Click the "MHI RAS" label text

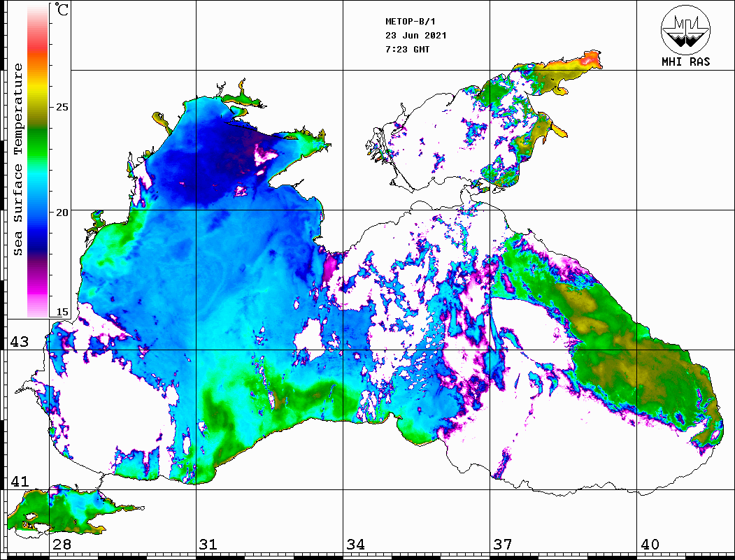pyautogui.click(x=685, y=62)
